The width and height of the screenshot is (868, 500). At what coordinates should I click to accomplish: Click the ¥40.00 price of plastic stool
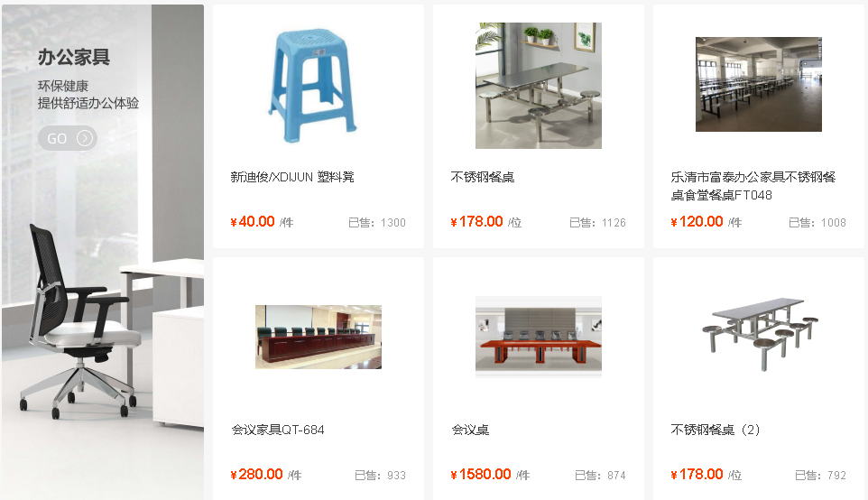pos(253,222)
